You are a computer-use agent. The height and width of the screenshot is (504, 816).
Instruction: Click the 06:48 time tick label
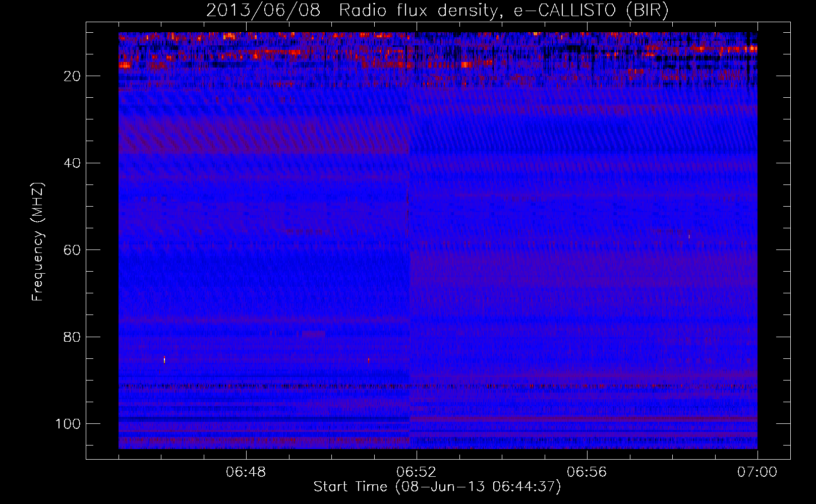tap(246, 472)
